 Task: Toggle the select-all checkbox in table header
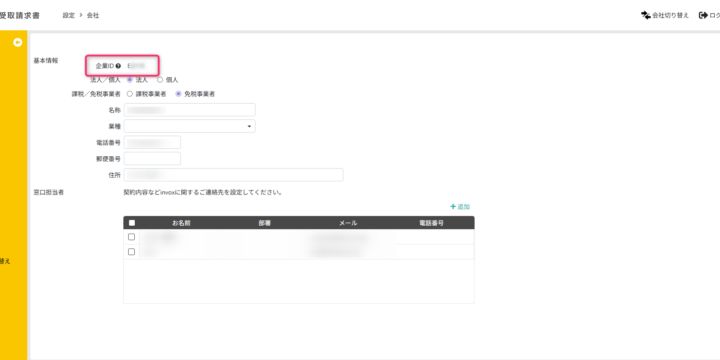(x=132, y=223)
